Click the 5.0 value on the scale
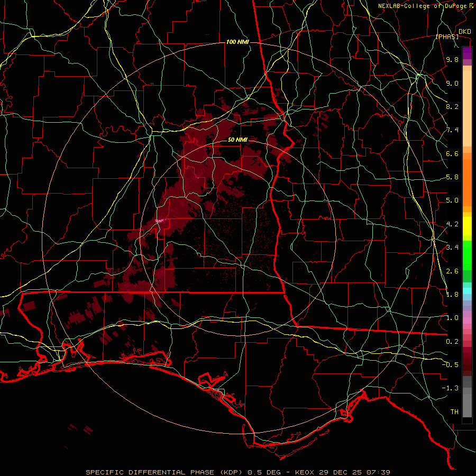The height and width of the screenshot is (476, 476). coord(452,200)
